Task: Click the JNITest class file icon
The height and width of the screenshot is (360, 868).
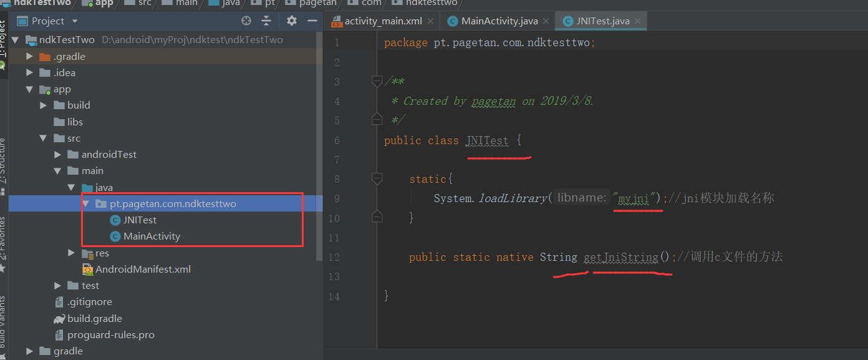Action: [x=115, y=220]
